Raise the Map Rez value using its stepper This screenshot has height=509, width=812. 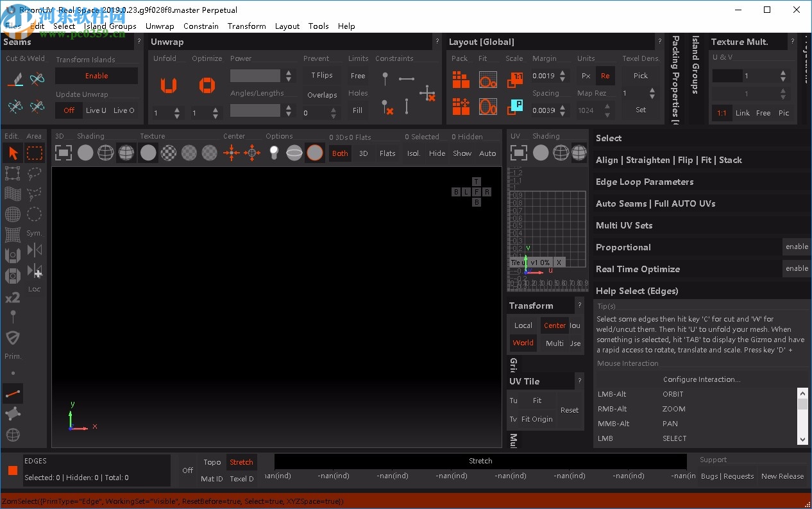pos(607,107)
